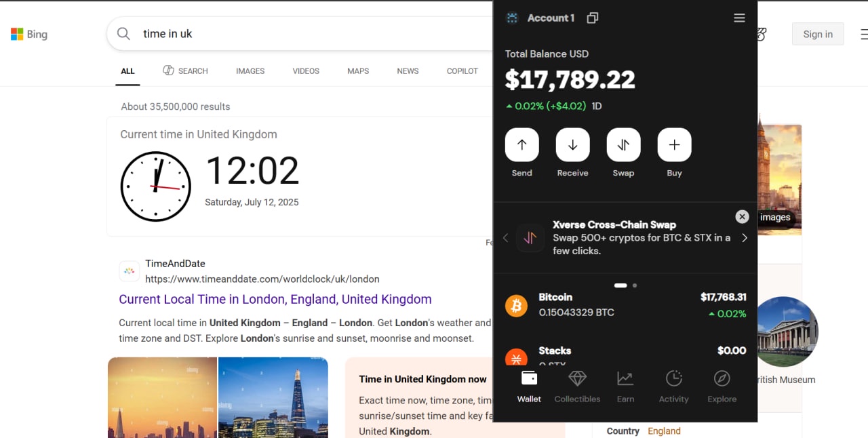Click the Receive arrow button
The height and width of the screenshot is (438, 868).
coord(572,145)
